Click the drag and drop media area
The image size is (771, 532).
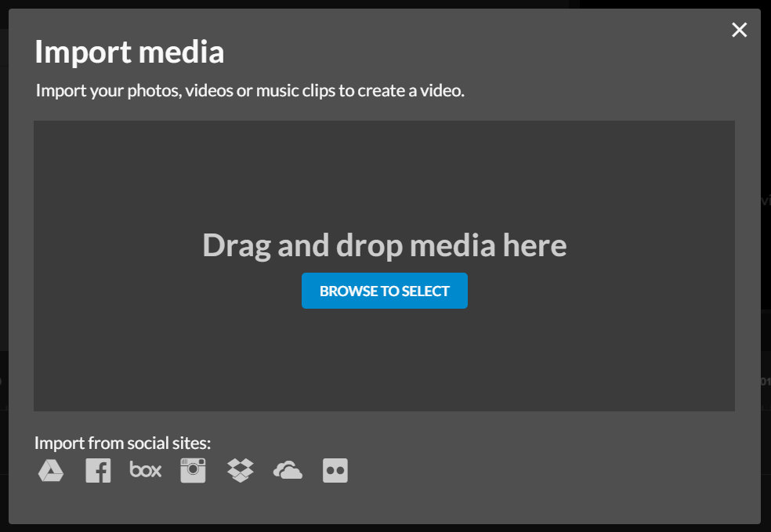click(384, 266)
